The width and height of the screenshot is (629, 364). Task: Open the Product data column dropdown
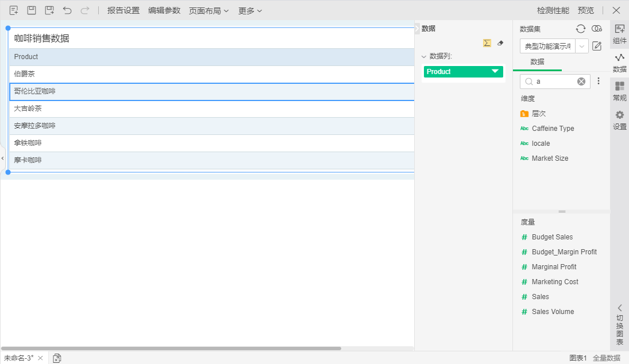(x=495, y=72)
